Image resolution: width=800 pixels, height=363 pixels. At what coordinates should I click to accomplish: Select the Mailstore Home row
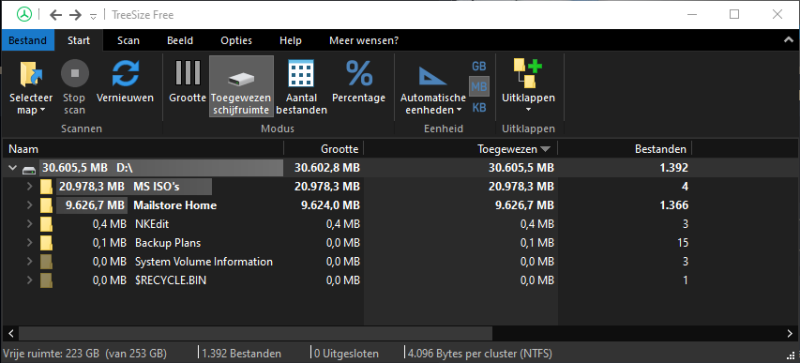(400, 205)
